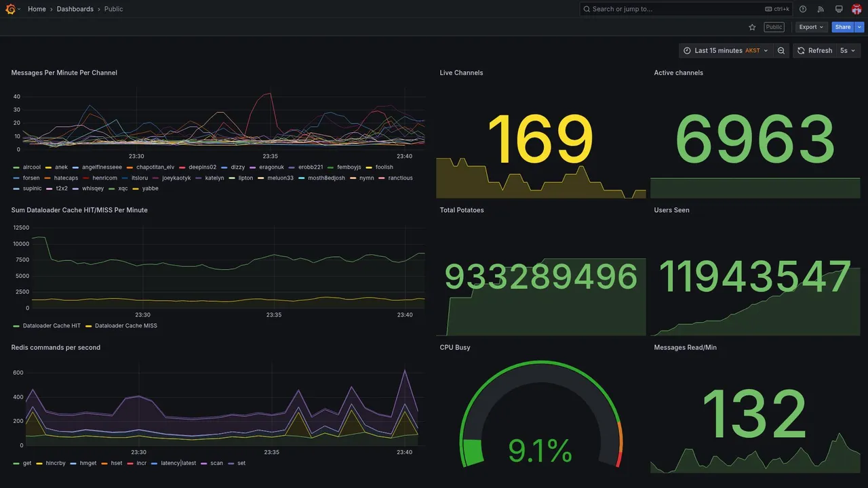Go to Home breadcrumb

point(37,9)
